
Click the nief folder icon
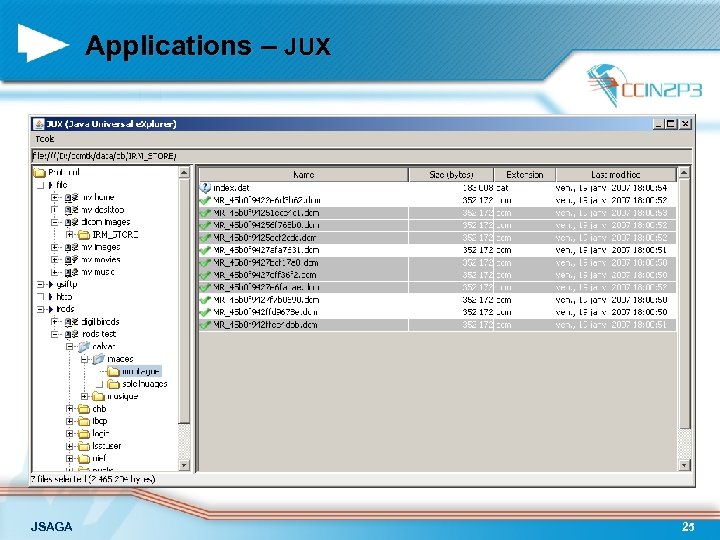click(84, 458)
